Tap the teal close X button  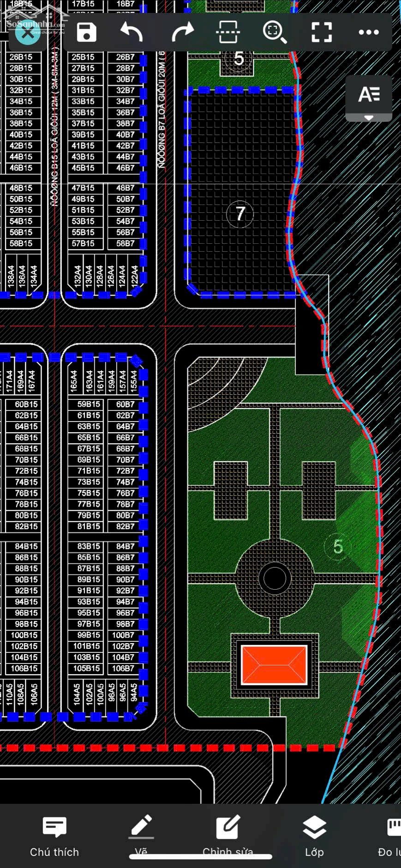coord(28,32)
